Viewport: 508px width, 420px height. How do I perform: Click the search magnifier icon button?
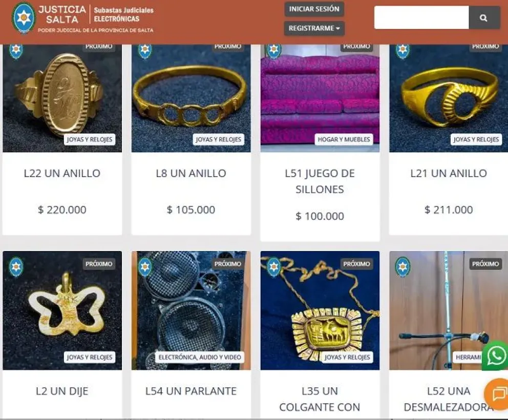tap(484, 18)
